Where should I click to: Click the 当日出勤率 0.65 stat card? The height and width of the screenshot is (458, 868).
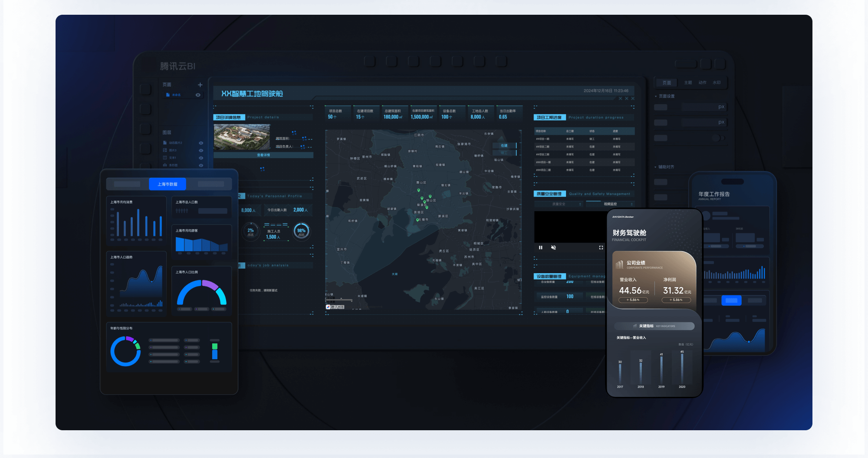click(509, 114)
